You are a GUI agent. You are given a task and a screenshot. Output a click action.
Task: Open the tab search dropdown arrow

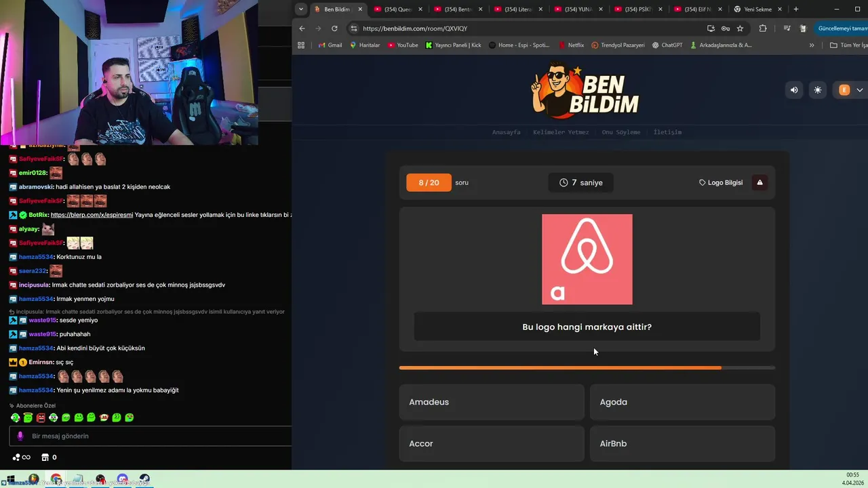pos(301,9)
